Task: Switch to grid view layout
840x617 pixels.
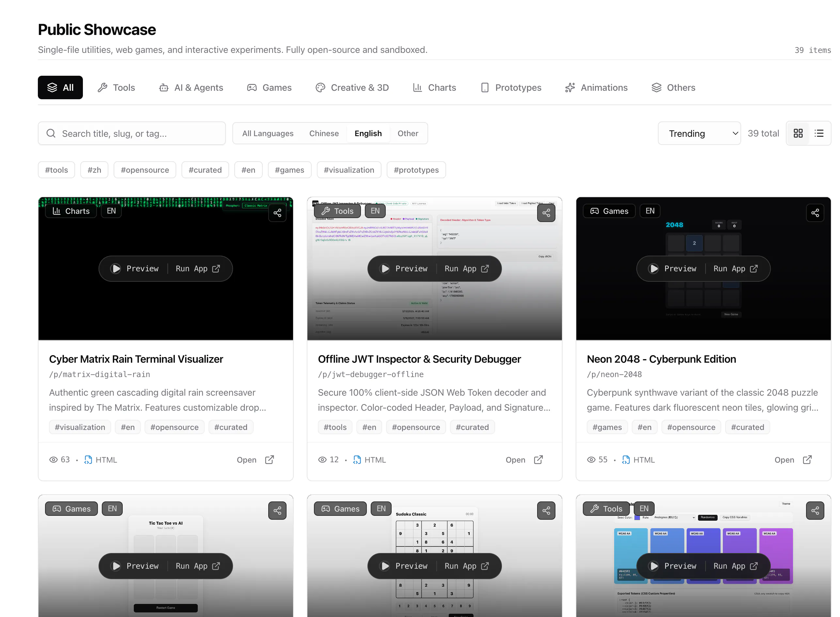Action: click(798, 133)
